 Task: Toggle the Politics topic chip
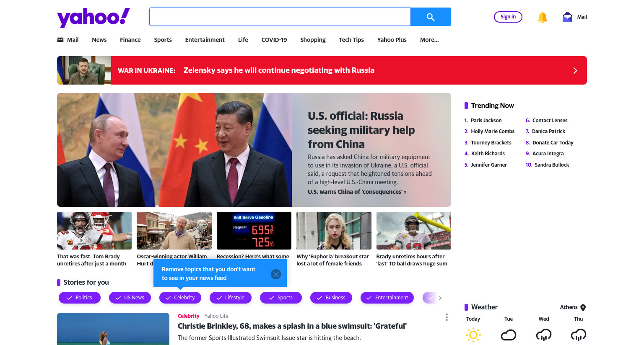(80, 298)
